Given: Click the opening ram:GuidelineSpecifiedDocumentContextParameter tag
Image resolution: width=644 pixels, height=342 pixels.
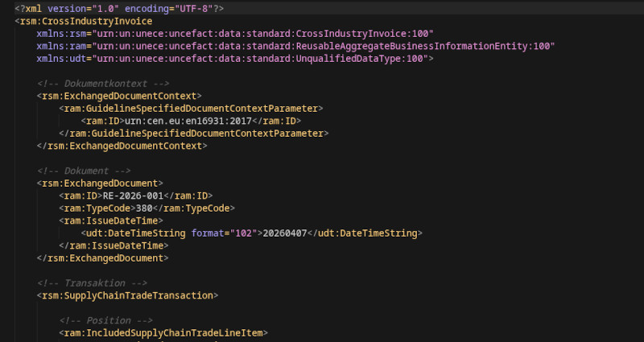Looking at the screenshot, I should 191,109.
